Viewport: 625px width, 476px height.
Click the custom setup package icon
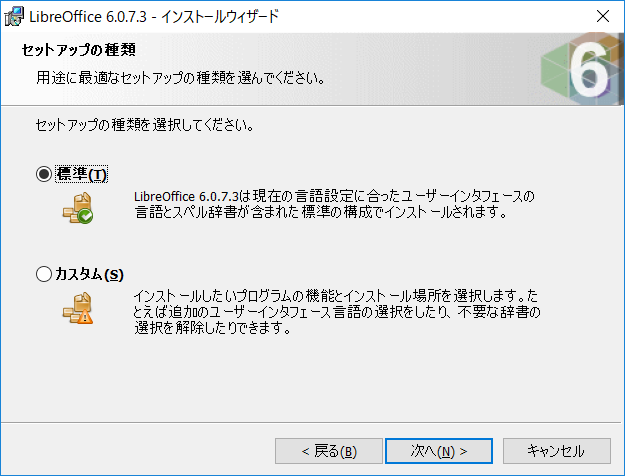pyautogui.click(x=78, y=308)
